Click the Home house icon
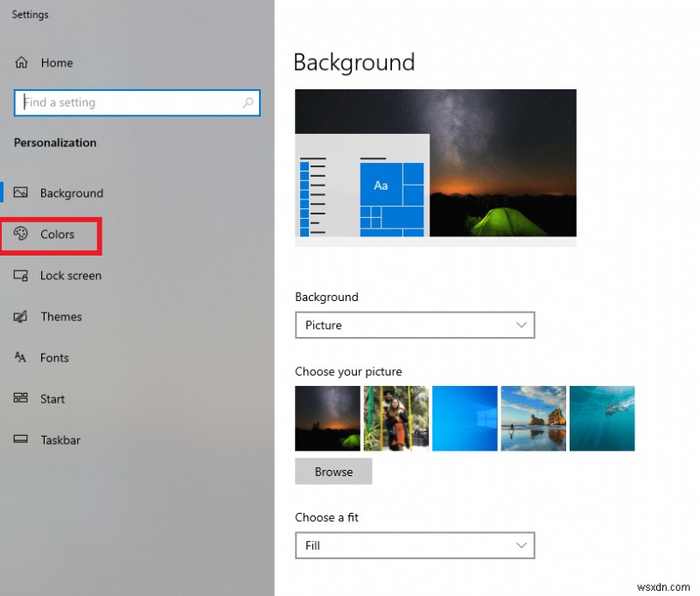 21,62
